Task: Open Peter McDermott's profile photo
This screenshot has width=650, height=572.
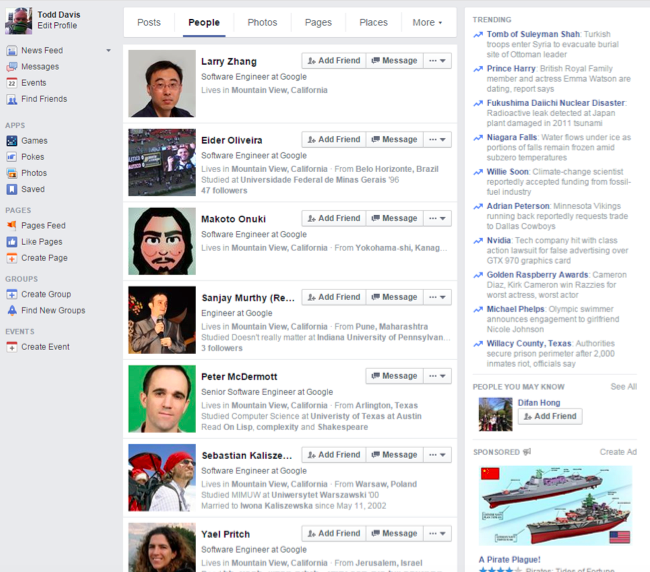Action: point(162,399)
